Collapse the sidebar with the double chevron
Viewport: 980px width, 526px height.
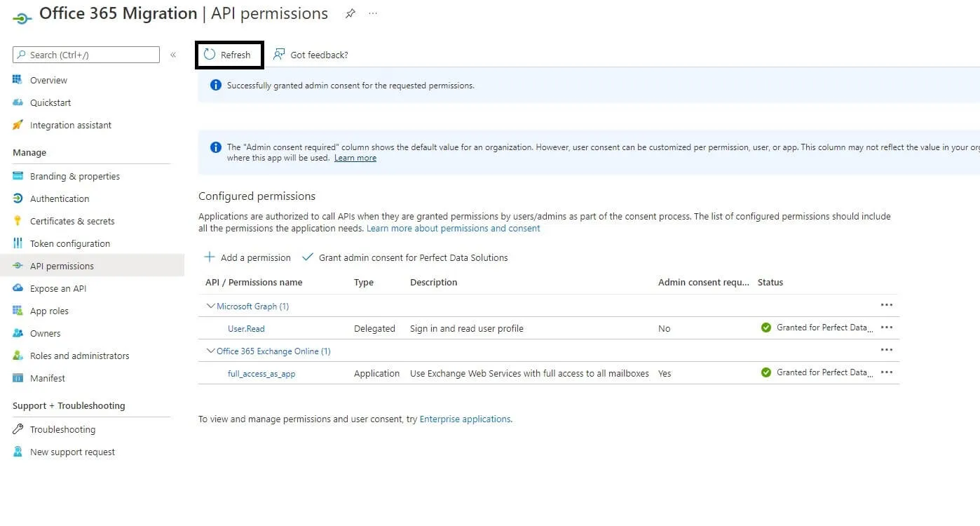tap(173, 55)
